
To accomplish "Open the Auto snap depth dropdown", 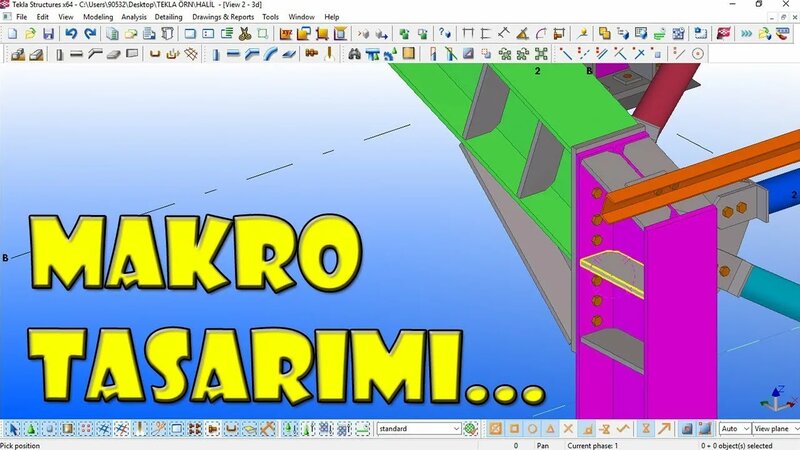I will pos(735,429).
